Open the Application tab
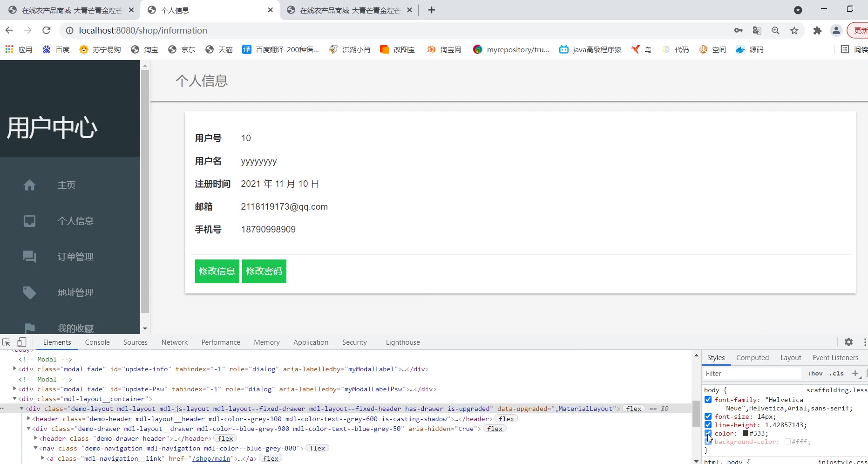Viewport: 868px width, 464px height. 311,342
